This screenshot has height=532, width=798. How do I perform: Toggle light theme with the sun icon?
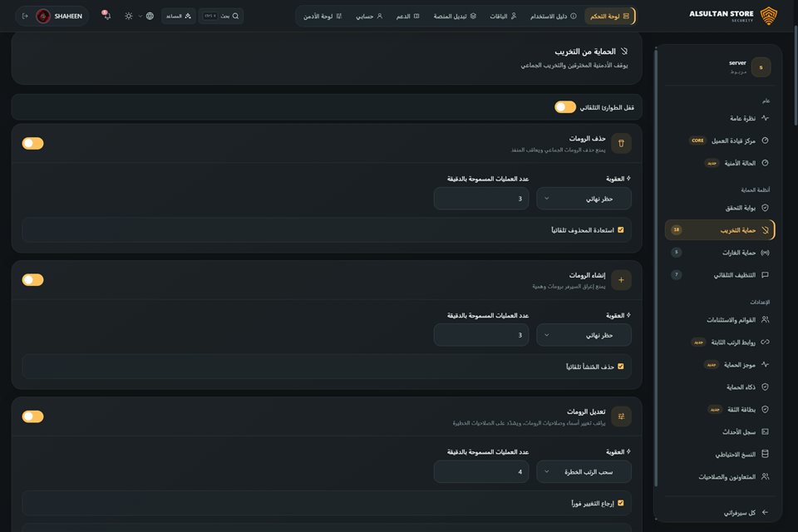[129, 17]
